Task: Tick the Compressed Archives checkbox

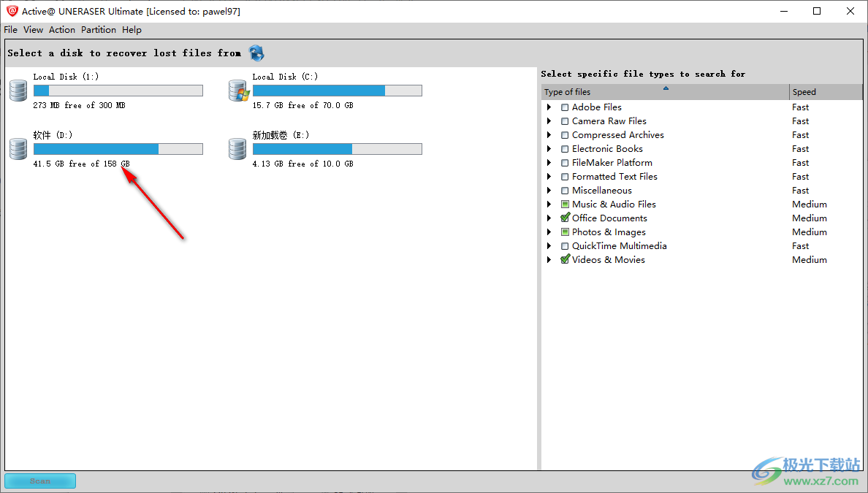Action: pyautogui.click(x=565, y=135)
